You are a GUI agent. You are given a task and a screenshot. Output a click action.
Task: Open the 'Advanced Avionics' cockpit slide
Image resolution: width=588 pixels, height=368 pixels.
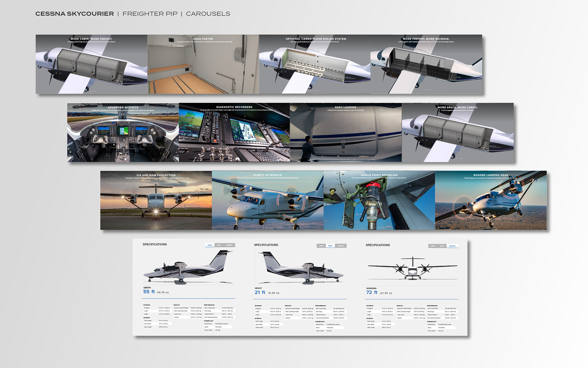pos(123,132)
